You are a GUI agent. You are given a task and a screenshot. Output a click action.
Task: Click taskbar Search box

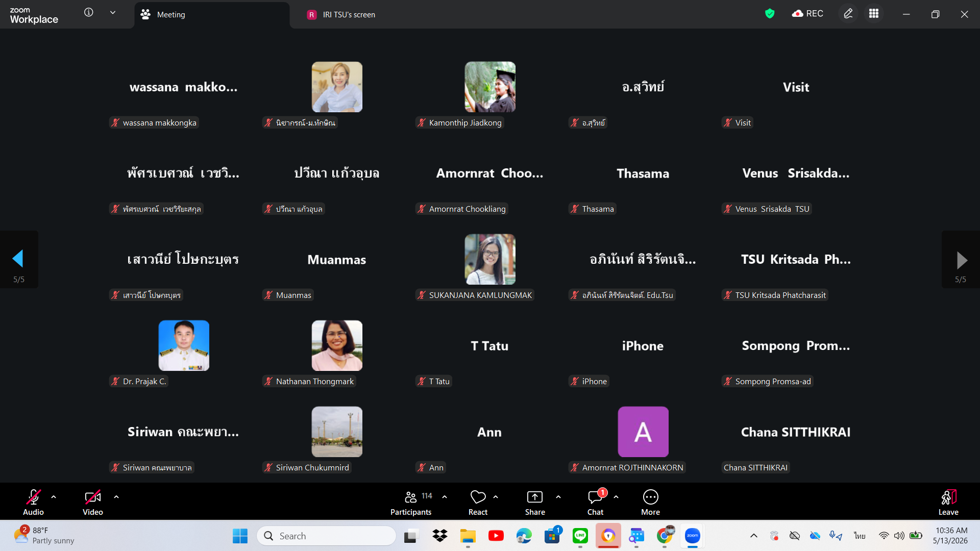(x=327, y=536)
